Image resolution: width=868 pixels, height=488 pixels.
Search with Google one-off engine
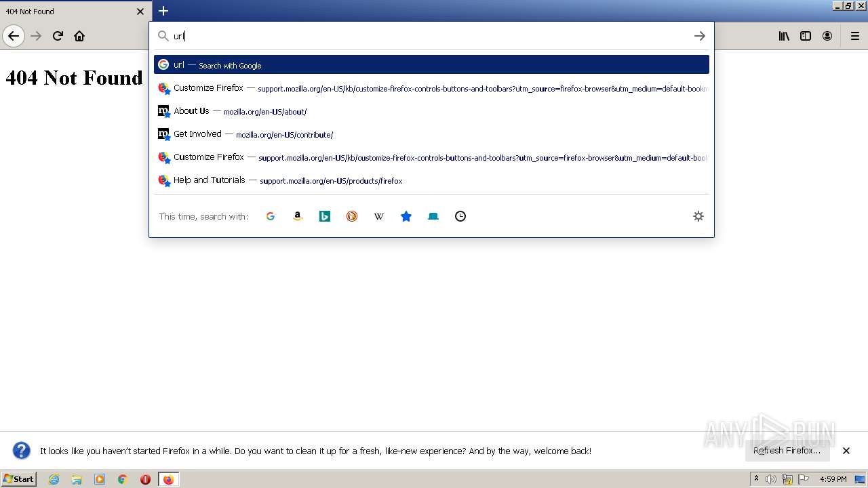coord(271,216)
